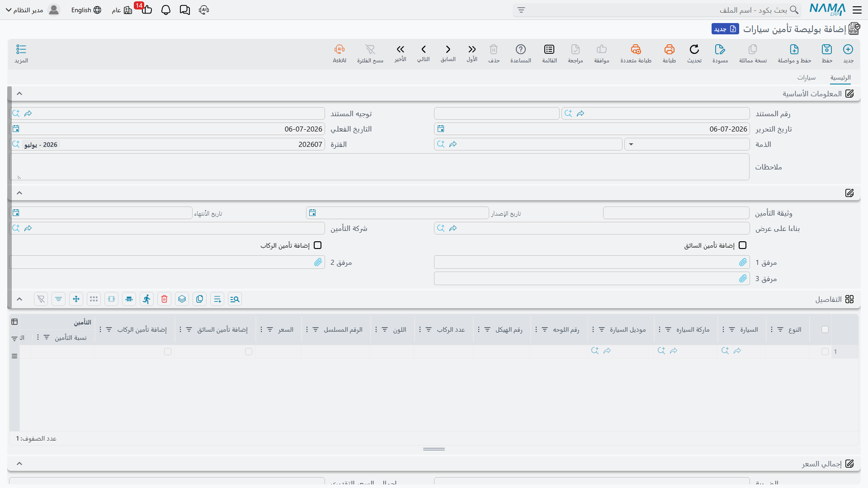Image resolution: width=868 pixels, height=488 pixels.
Task: Open الذمة type dropdown arrow
Action: click(631, 145)
